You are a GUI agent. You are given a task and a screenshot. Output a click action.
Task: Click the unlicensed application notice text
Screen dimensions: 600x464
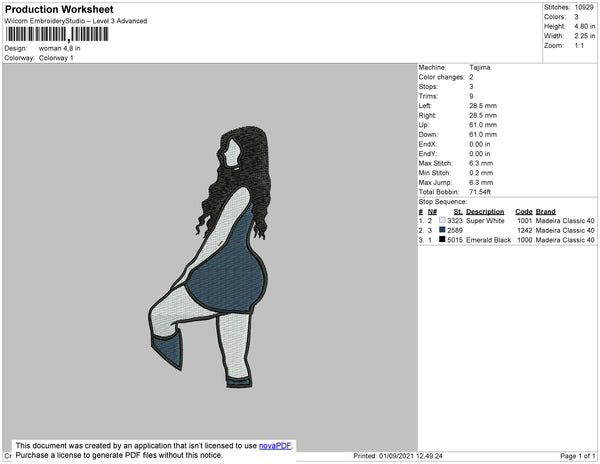click(154, 446)
